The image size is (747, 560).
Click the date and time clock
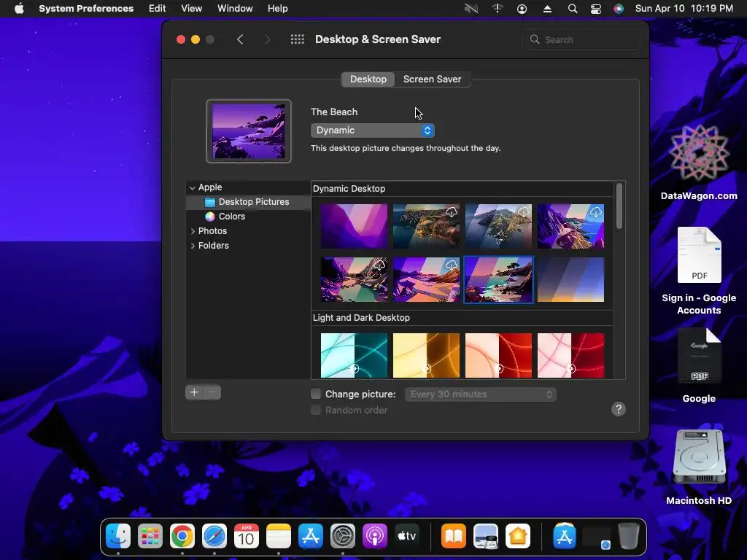point(684,9)
